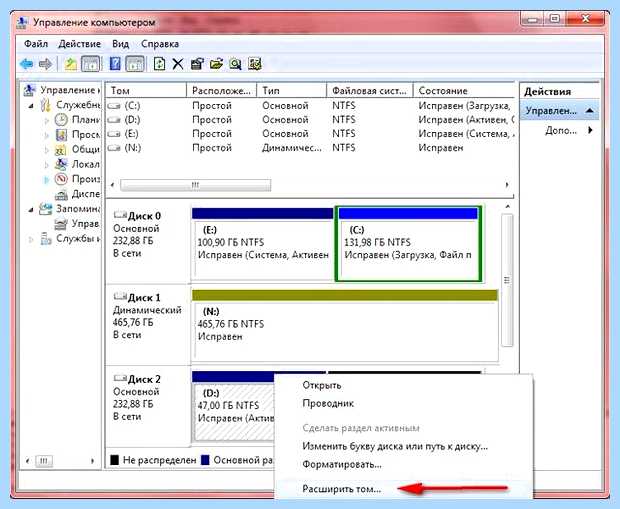The image size is (620, 509).
Task: Click the Forward arrow toolbar icon
Action: tap(45, 64)
